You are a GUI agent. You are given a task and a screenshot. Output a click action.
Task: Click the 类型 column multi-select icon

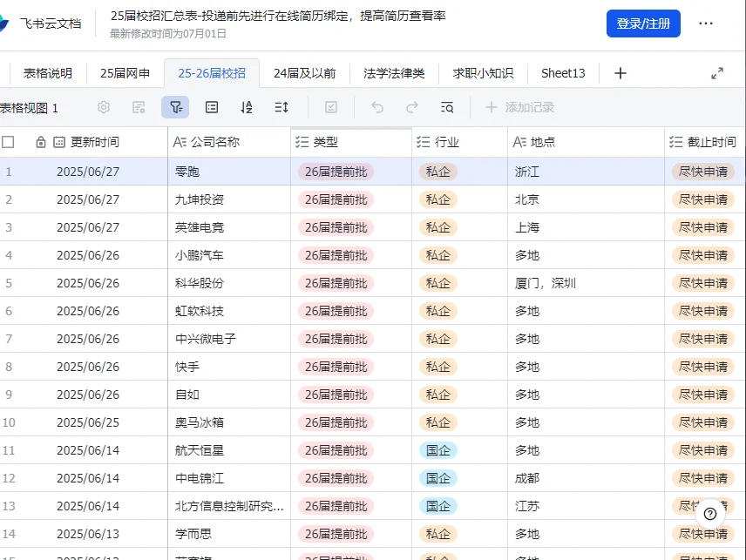[x=302, y=142]
